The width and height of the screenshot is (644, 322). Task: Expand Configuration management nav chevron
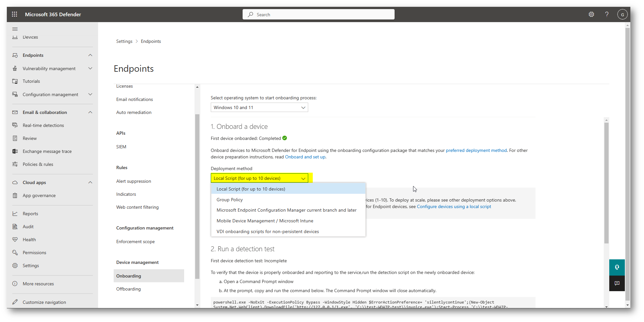tap(90, 94)
